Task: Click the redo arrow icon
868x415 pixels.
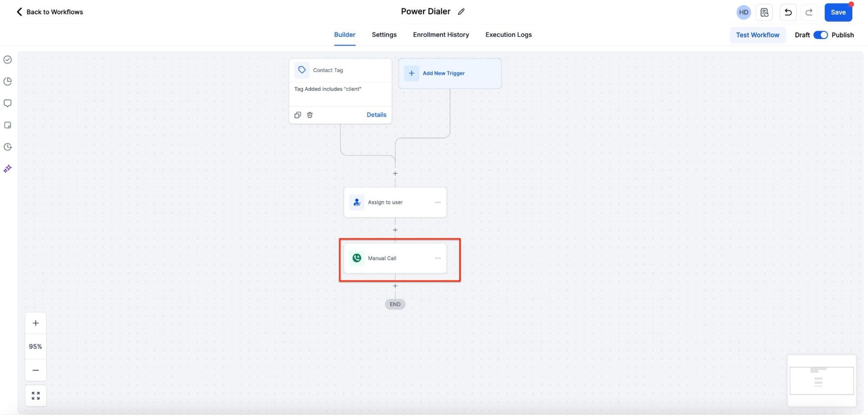Action: point(809,12)
